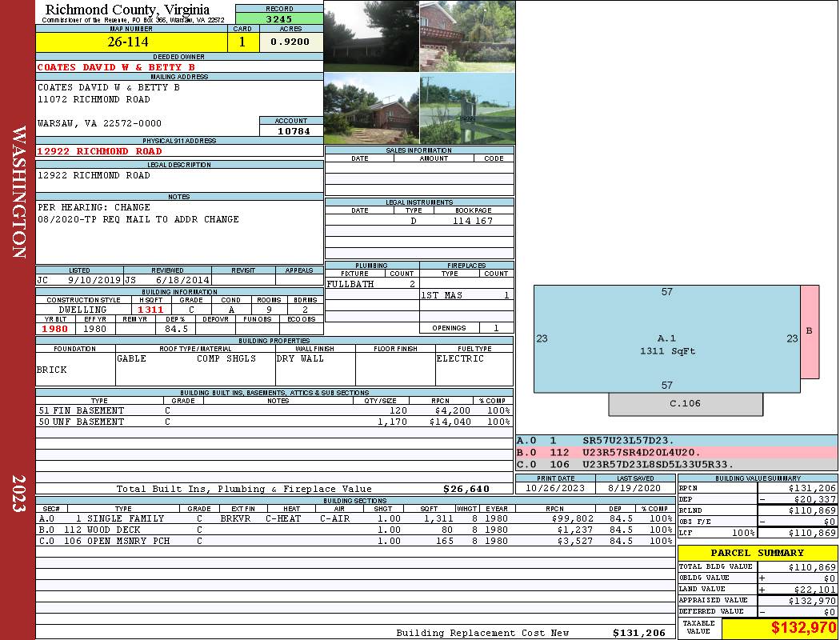
Task: Click the yellow PARCEL SUMMARY header
Action: pyautogui.click(x=757, y=553)
